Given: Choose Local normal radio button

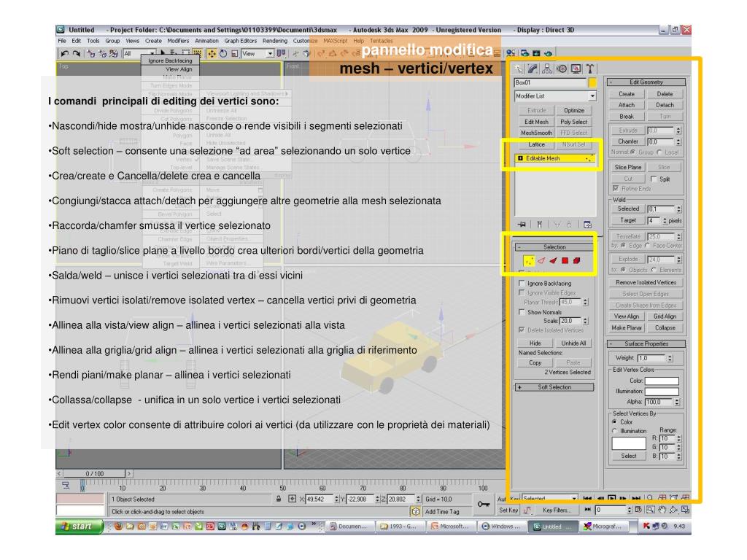Looking at the screenshot, I should tap(659, 152).
